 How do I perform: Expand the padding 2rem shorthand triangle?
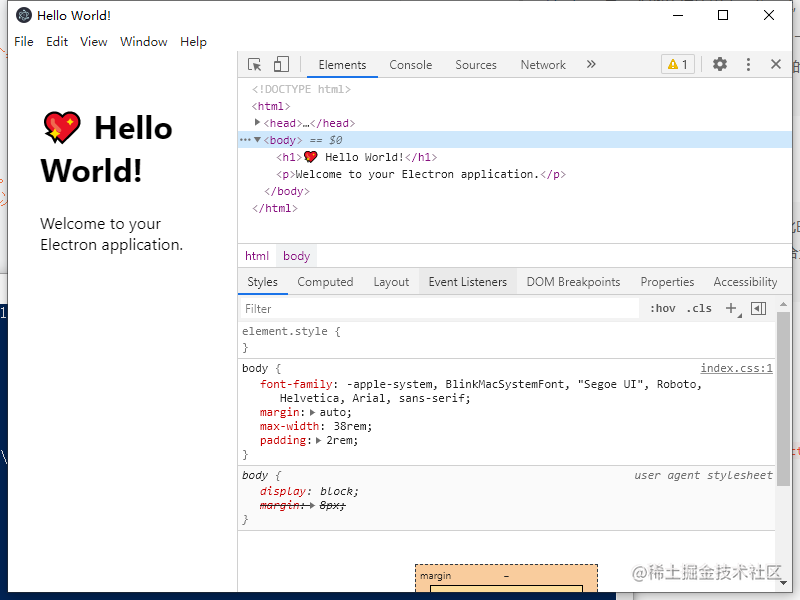click(x=318, y=440)
